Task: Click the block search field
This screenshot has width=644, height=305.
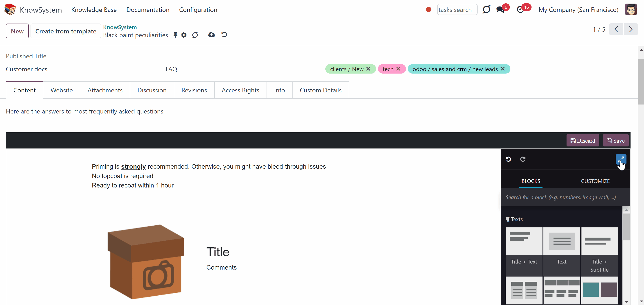Action: (x=565, y=197)
